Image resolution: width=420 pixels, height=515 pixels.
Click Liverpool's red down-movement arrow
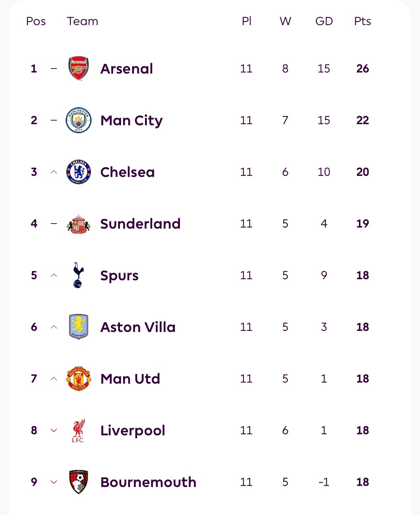point(54,430)
